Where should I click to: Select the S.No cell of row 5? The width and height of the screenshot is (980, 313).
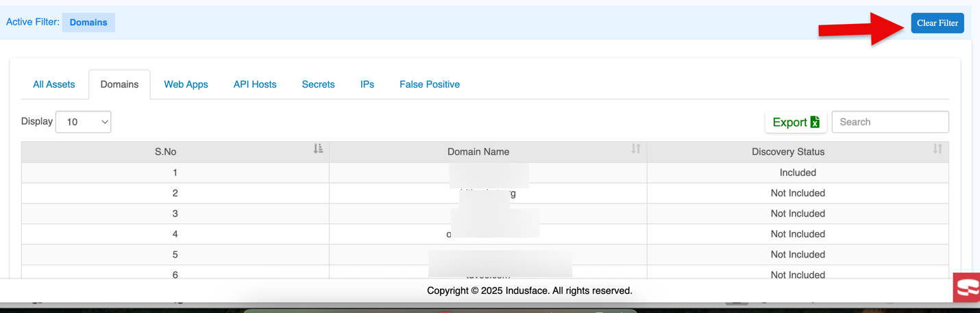tap(175, 255)
